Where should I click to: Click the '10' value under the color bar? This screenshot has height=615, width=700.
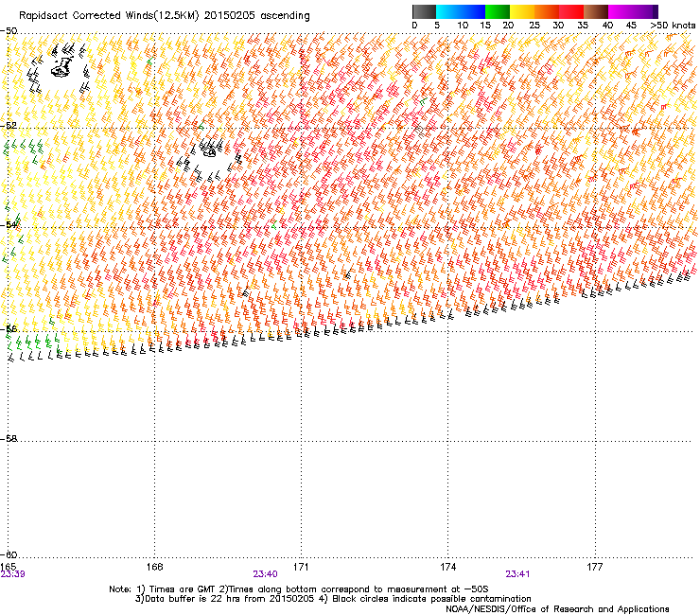pos(463,26)
